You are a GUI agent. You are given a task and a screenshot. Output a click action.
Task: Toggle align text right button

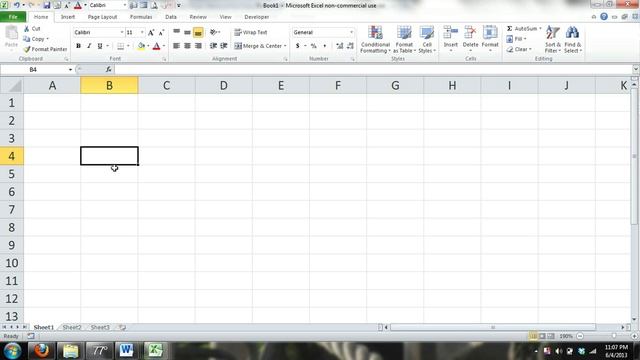198,46
